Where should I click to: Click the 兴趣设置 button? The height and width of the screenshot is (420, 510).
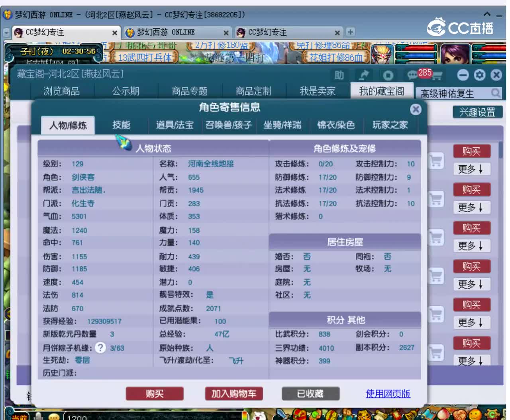click(477, 112)
